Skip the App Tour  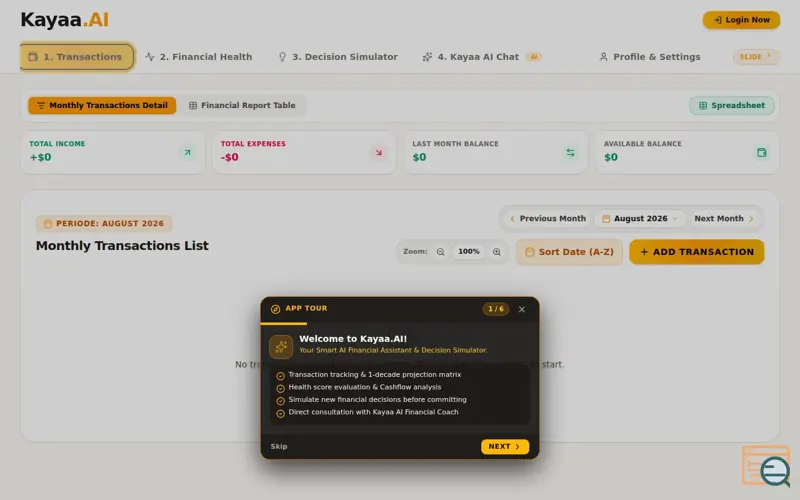tap(279, 446)
